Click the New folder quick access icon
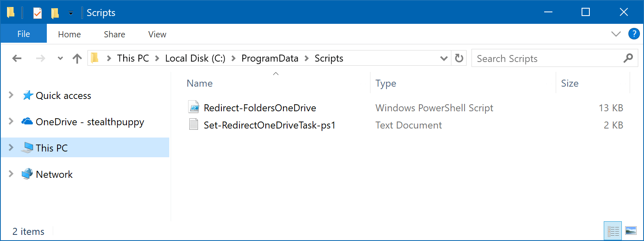The width and height of the screenshot is (644, 241). click(x=55, y=13)
